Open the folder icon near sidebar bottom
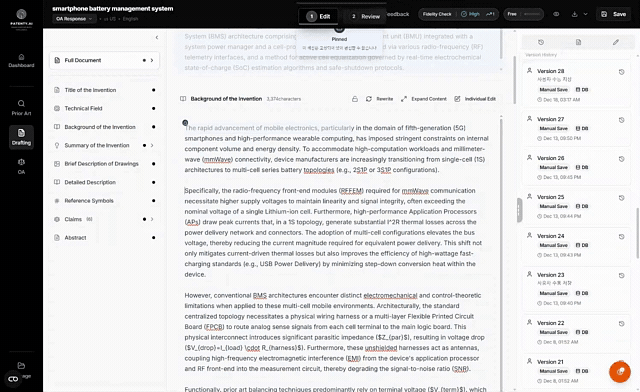Viewport: 640px width, 392px height. click(x=21, y=365)
